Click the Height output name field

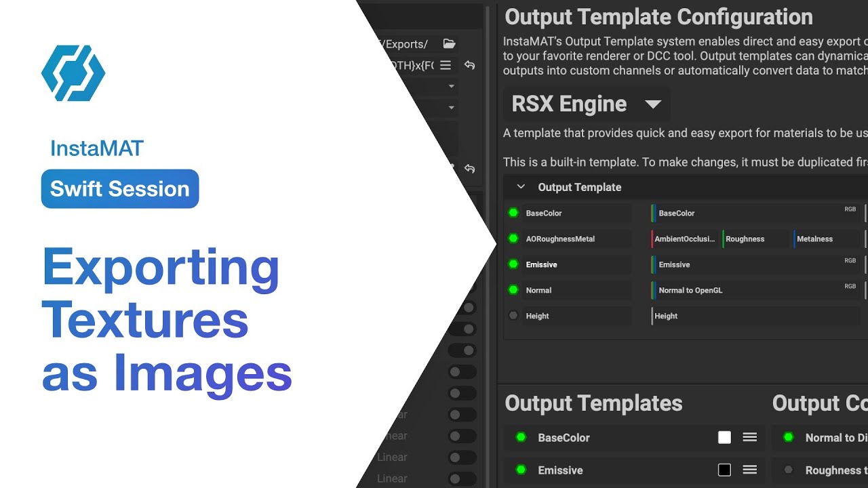576,316
